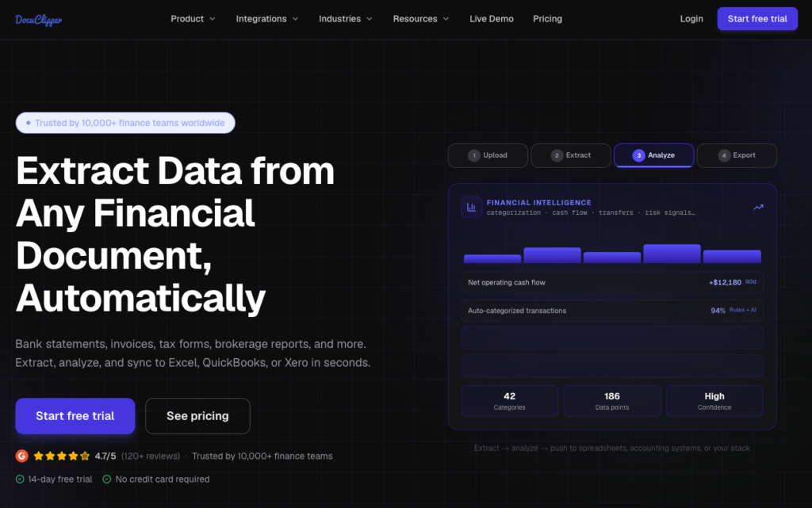Open the Industries dropdown menu
812x508 pixels.
[x=346, y=18]
